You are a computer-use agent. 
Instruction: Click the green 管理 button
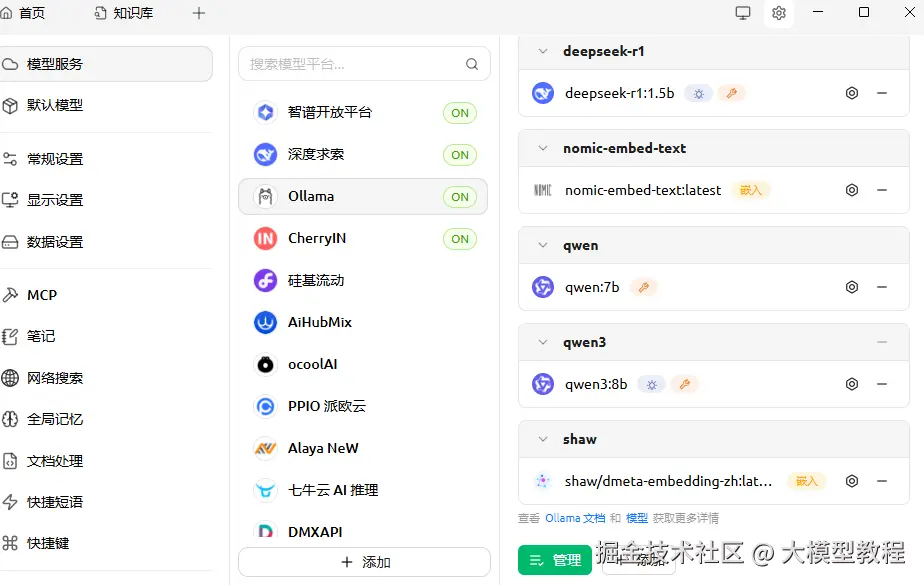555,560
